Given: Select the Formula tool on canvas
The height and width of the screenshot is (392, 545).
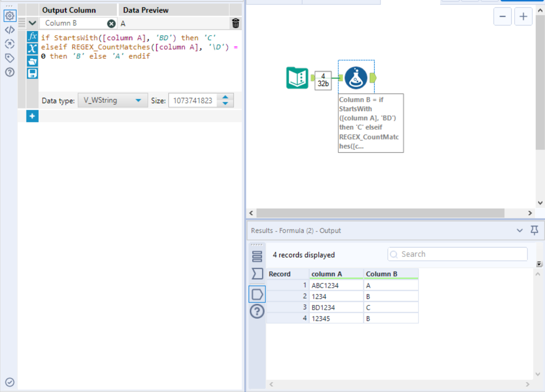Looking at the screenshot, I should click(x=356, y=78).
